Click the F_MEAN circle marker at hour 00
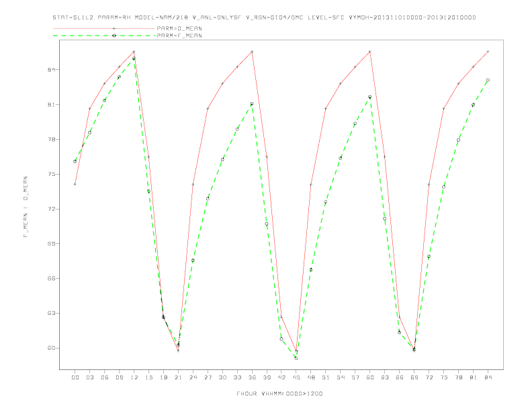The height and width of the screenshot is (411, 532). click(75, 161)
